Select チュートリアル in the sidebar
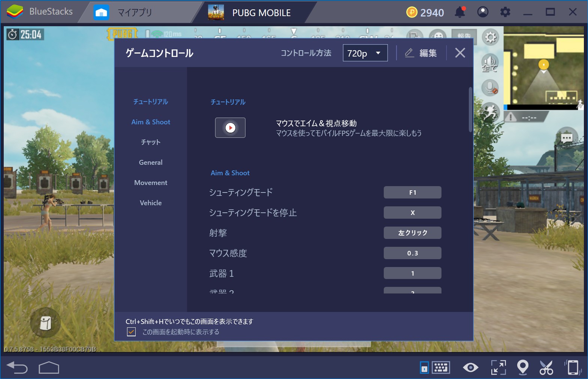 (151, 101)
